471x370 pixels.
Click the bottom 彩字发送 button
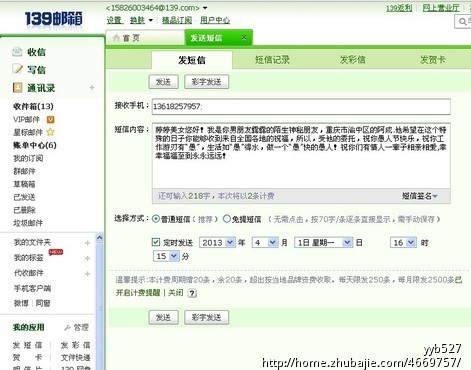(207, 317)
